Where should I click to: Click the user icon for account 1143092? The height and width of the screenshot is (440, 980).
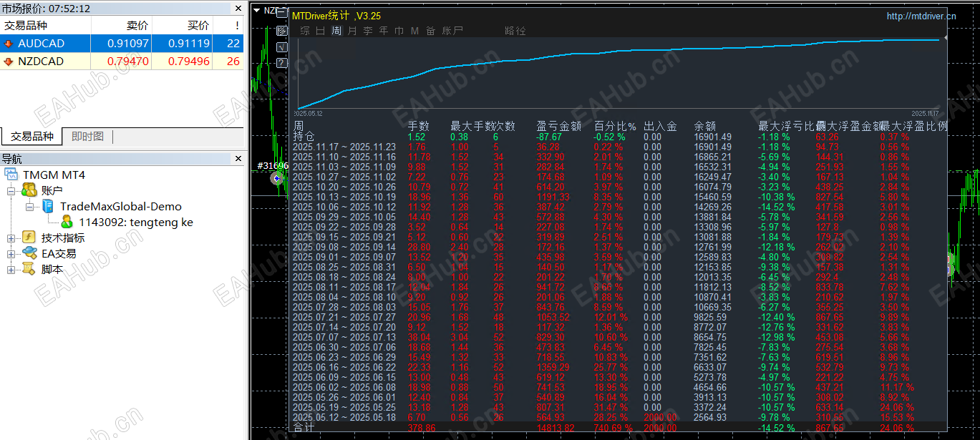tap(67, 222)
